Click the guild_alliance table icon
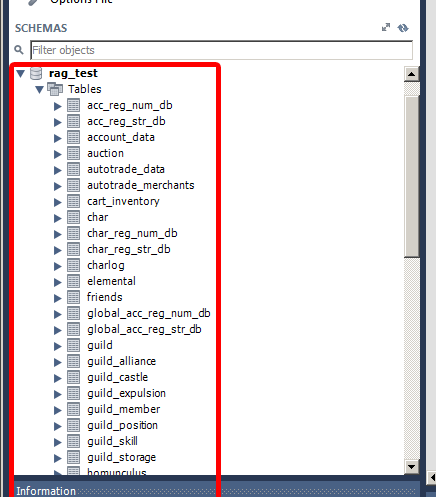The height and width of the screenshot is (497, 436). click(x=73, y=361)
